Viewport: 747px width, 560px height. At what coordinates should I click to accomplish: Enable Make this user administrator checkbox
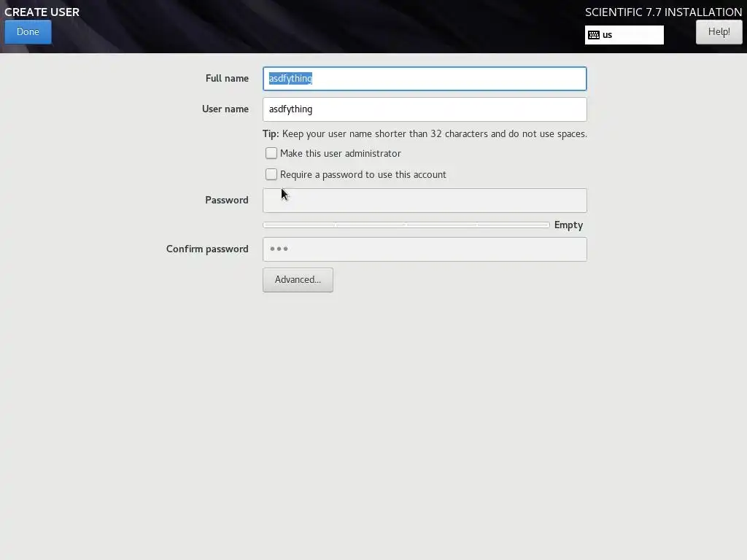coord(271,153)
